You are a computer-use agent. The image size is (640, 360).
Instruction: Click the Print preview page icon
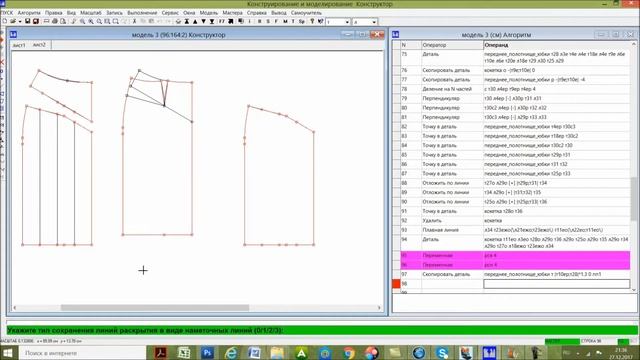[64, 21]
